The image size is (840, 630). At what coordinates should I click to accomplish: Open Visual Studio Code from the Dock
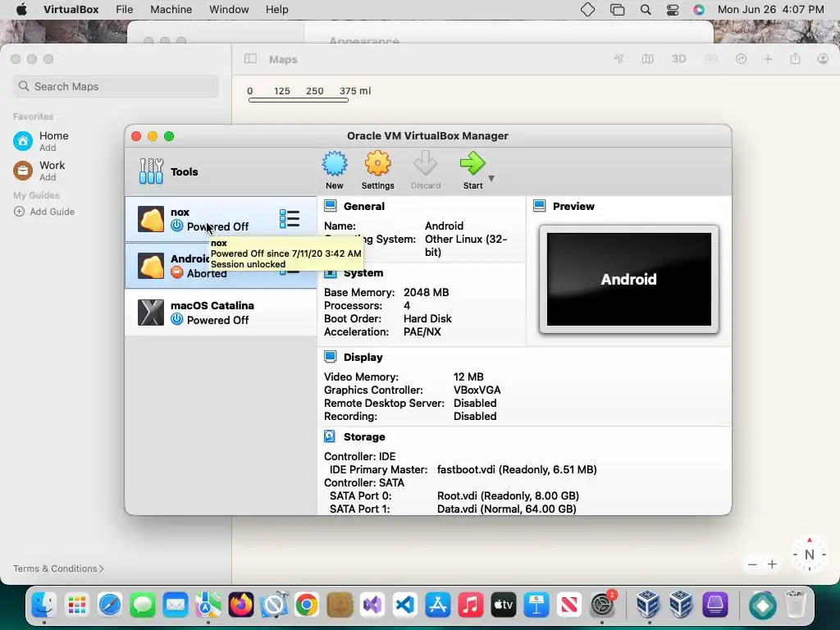(405, 605)
